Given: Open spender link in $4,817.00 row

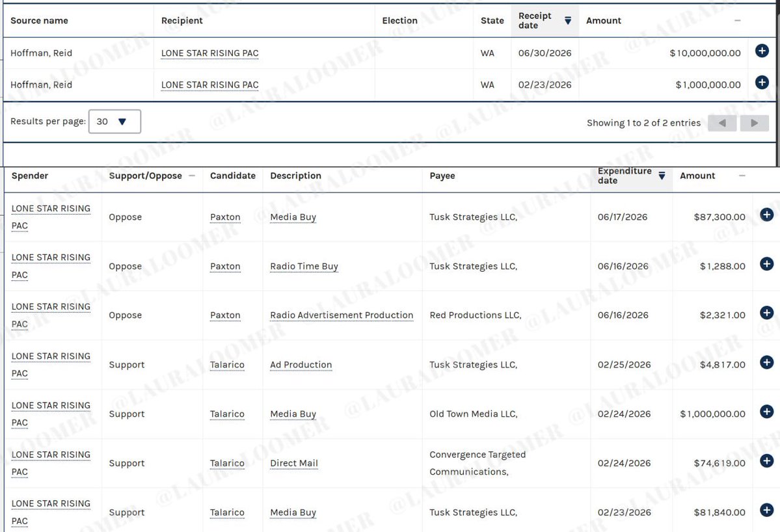Looking at the screenshot, I should (x=51, y=364).
